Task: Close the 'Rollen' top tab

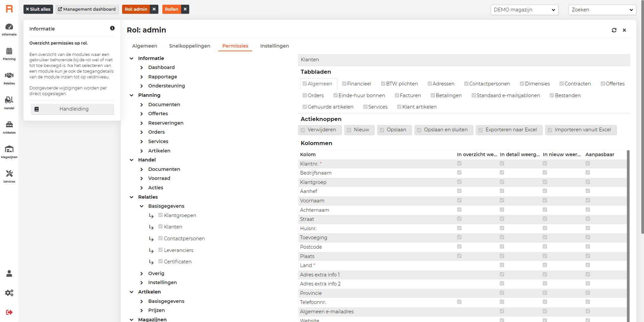Action: pos(185,9)
